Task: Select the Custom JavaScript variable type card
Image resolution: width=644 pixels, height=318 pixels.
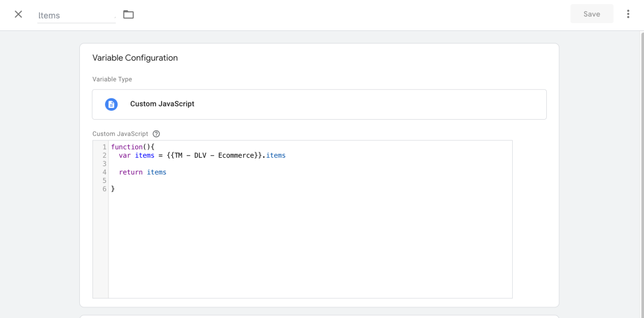Action: 319,104
